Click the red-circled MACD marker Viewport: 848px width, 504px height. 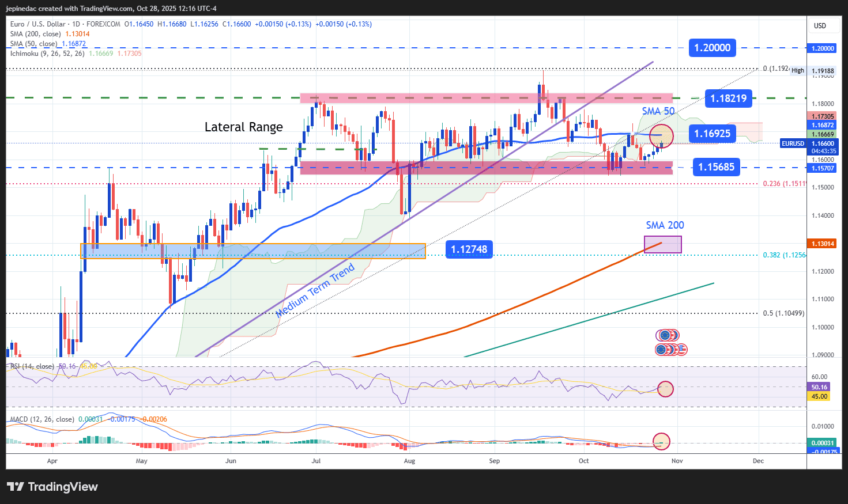(661, 441)
